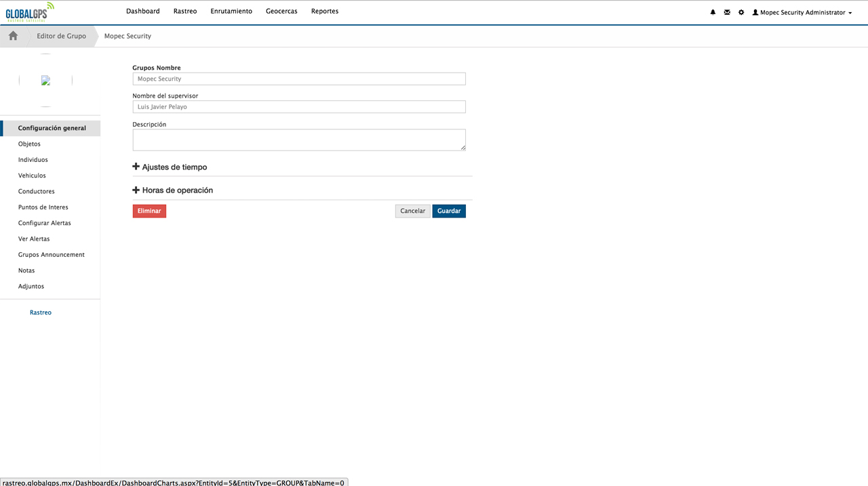The width and height of the screenshot is (868, 486).
Task: Open Configurar Alertas in the sidebar
Action: [x=44, y=223]
